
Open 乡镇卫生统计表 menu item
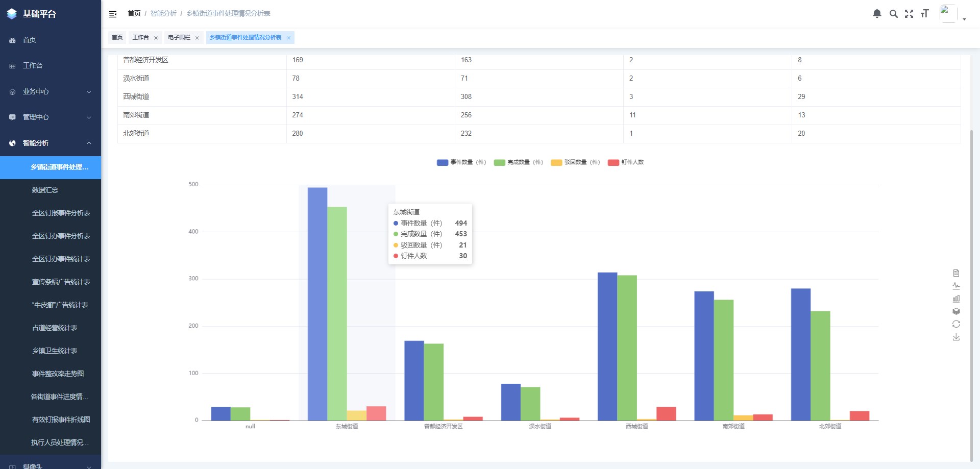point(51,351)
